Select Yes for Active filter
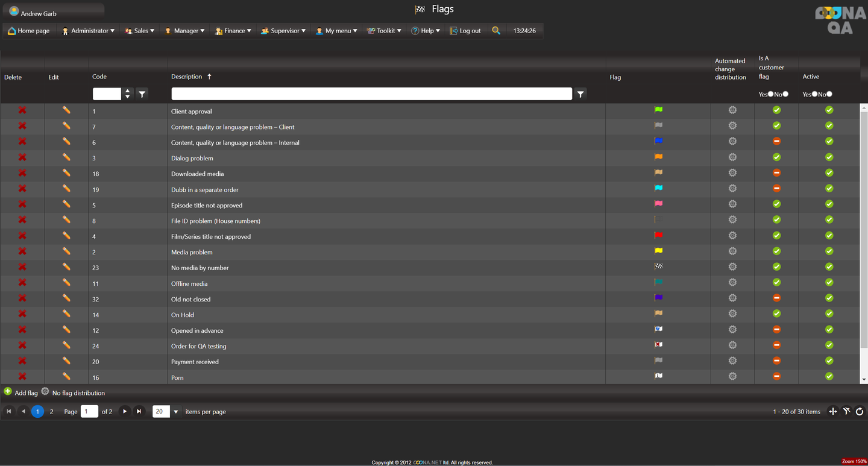 (x=815, y=94)
